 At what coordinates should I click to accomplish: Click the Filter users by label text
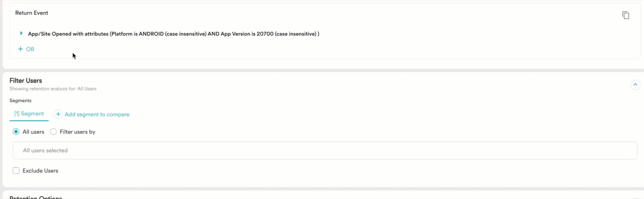pyautogui.click(x=78, y=132)
